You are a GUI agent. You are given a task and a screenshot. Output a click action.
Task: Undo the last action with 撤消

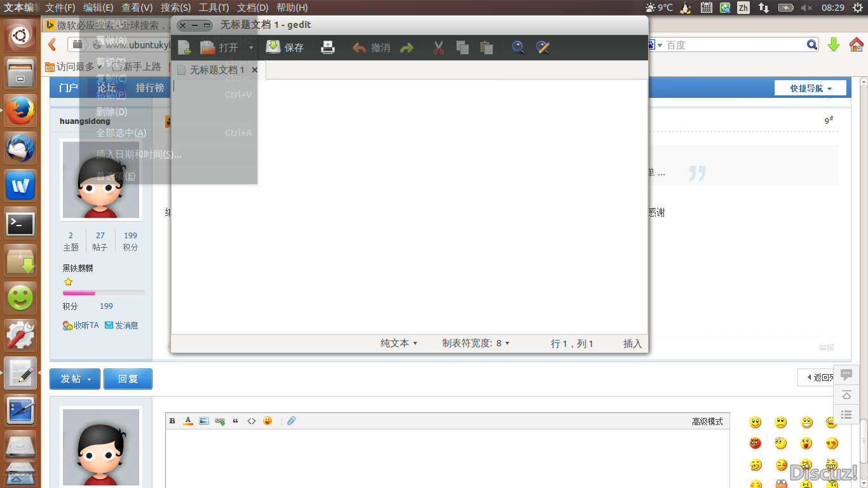pos(372,47)
